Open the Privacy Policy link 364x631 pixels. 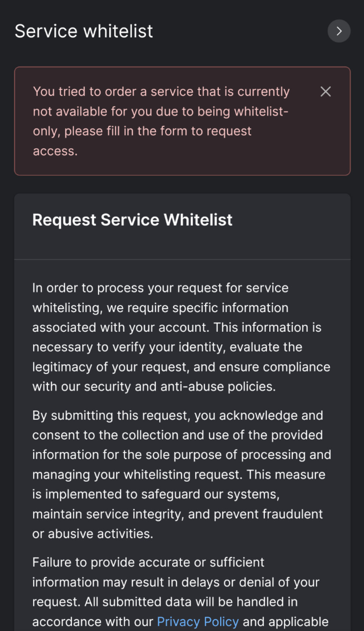pyautogui.click(x=198, y=621)
